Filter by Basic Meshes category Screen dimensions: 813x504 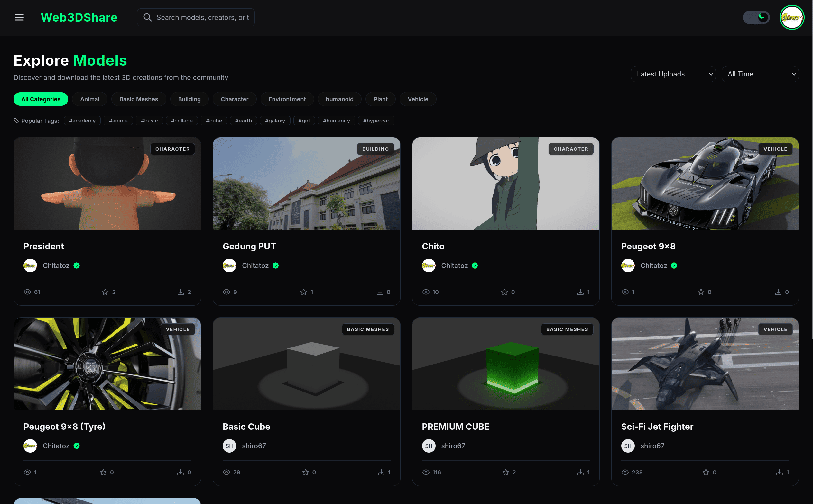click(139, 99)
